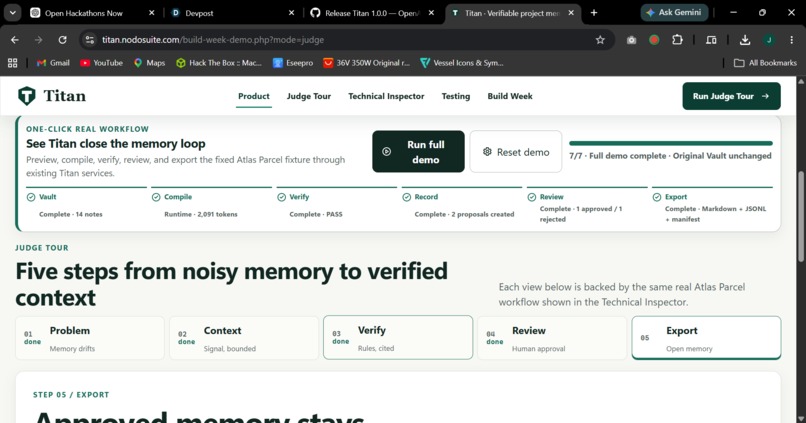Open the apps grid icon in bookmarks bar
Screen dimensions: 806x423
click(x=12, y=63)
